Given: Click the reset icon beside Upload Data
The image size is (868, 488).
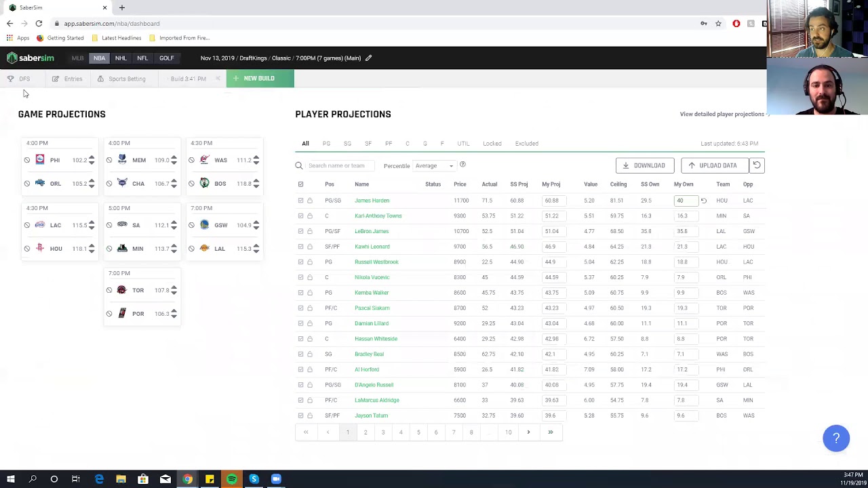Looking at the screenshot, I should (757, 165).
